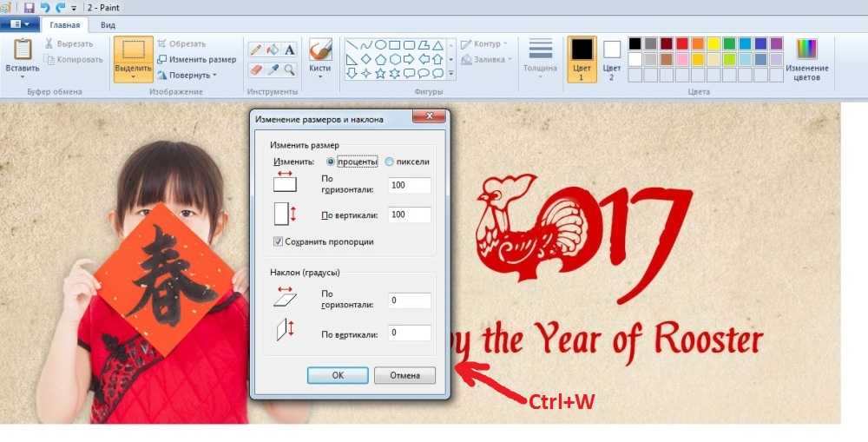Select the Color picker eyedropper tool
Screen dimensions: 868x442
(x=273, y=69)
